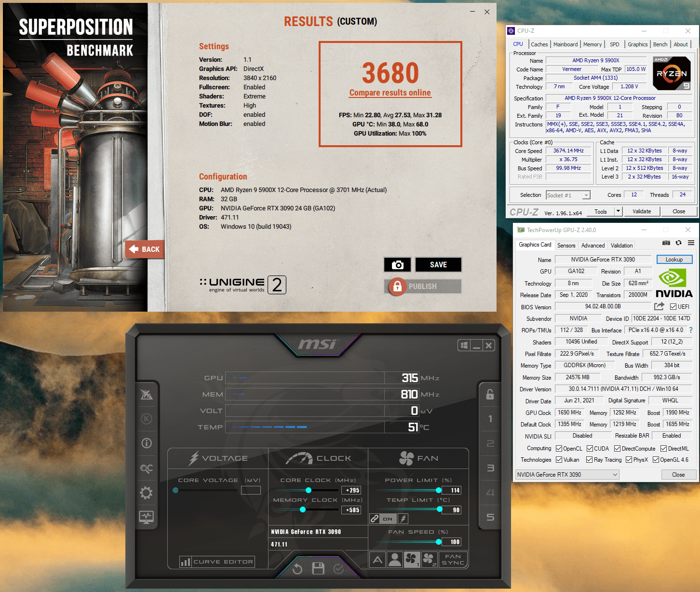This screenshot has width=700, height=592.
Task: Click the Memory Clock slider handle
Action: click(302, 509)
